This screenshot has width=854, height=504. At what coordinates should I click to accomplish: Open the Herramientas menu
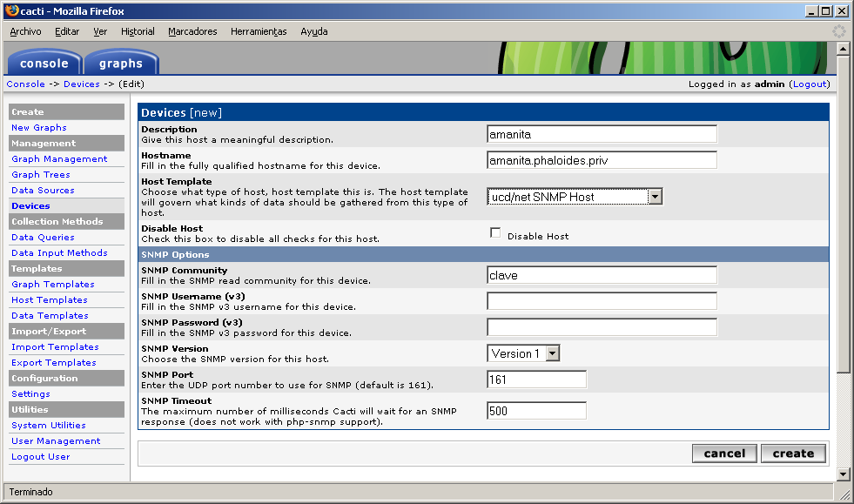259,31
